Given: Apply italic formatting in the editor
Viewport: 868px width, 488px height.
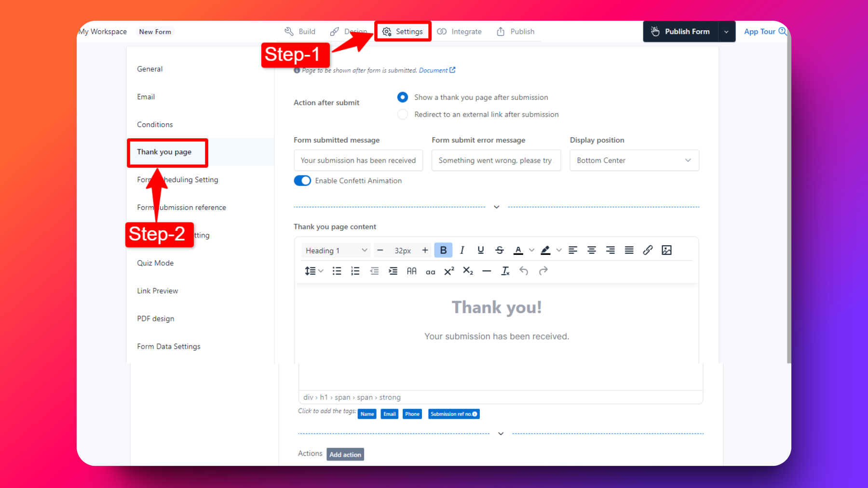Looking at the screenshot, I should 462,251.
